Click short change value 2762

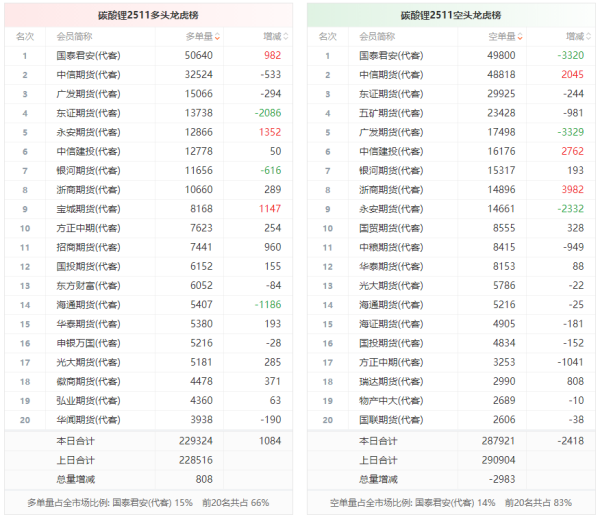pyautogui.click(x=573, y=151)
